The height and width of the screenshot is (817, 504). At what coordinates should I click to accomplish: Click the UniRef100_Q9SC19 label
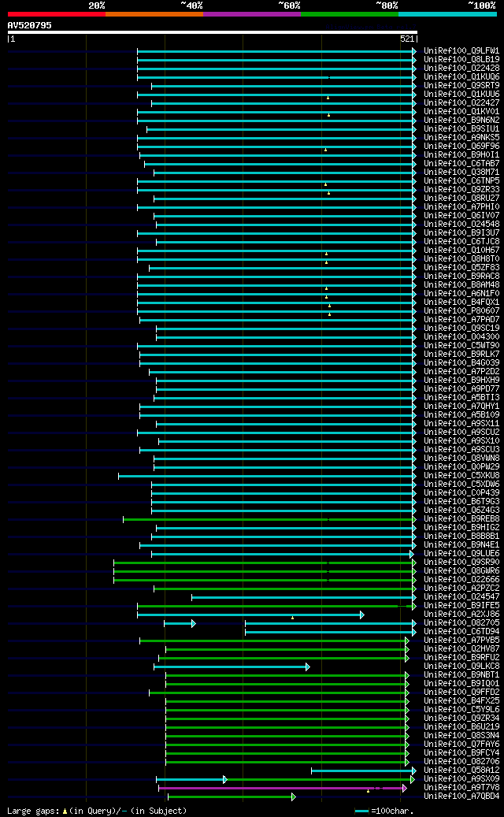click(x=461, y=329)
